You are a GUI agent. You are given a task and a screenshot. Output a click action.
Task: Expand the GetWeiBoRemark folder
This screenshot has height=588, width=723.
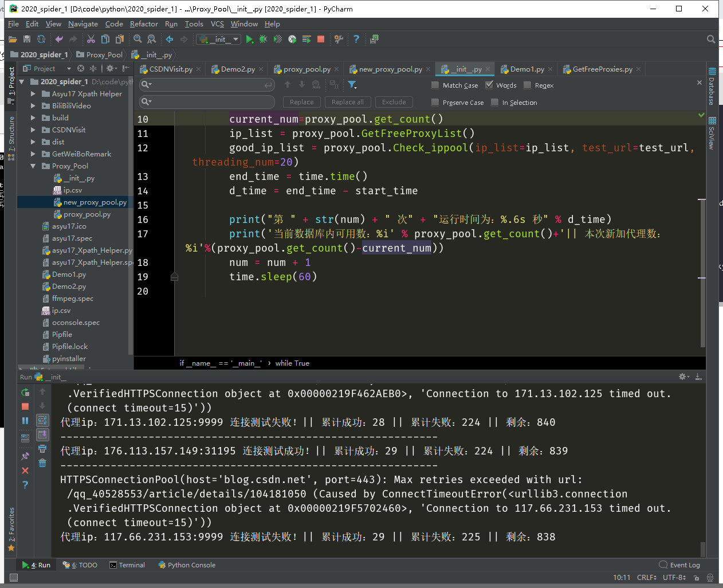click(33, 154)
